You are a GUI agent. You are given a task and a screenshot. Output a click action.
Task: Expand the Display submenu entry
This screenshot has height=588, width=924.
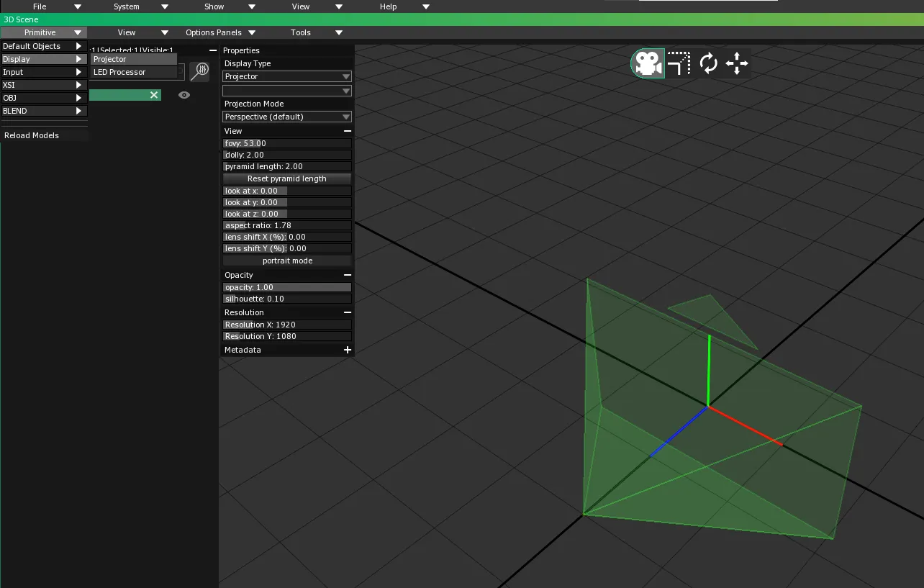[x=44, y=59]
